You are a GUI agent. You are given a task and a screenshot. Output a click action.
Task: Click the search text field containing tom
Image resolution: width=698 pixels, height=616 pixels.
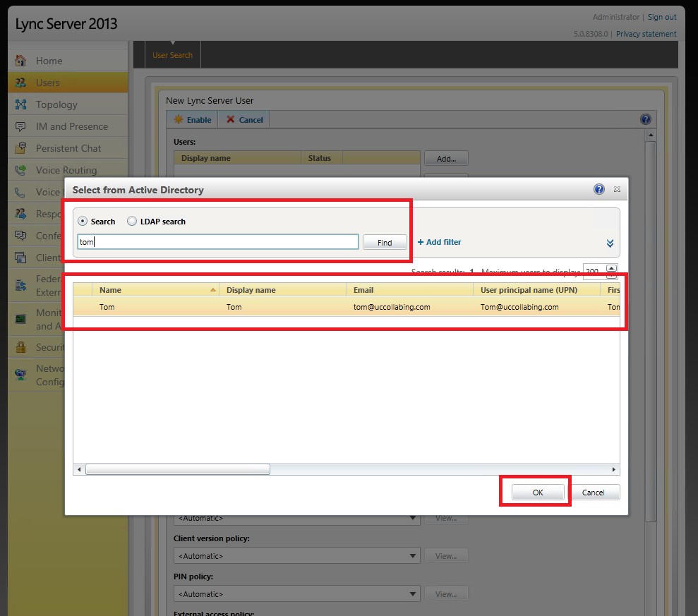(x=217, y=242)
